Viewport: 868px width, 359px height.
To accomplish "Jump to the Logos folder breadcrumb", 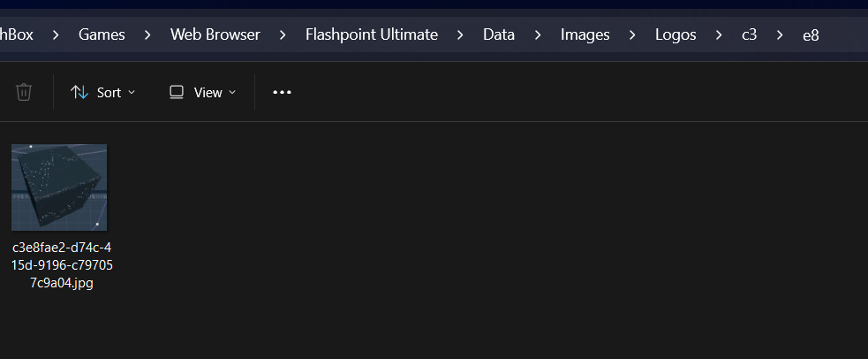I will click(676, 34).
